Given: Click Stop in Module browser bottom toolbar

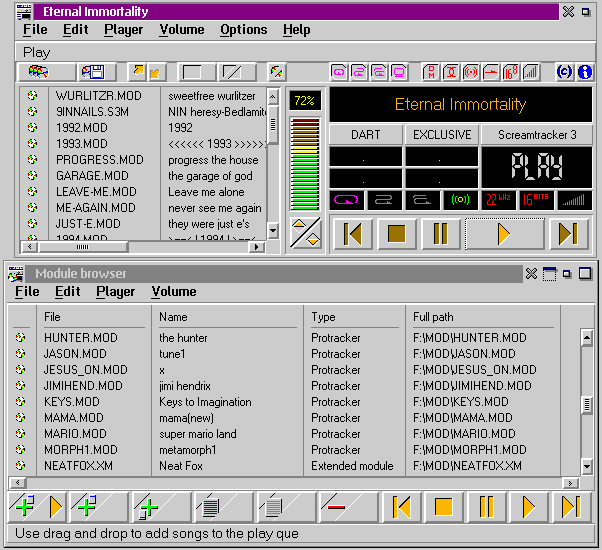Looking at the screenshot, I should click(x=444, y=507).
